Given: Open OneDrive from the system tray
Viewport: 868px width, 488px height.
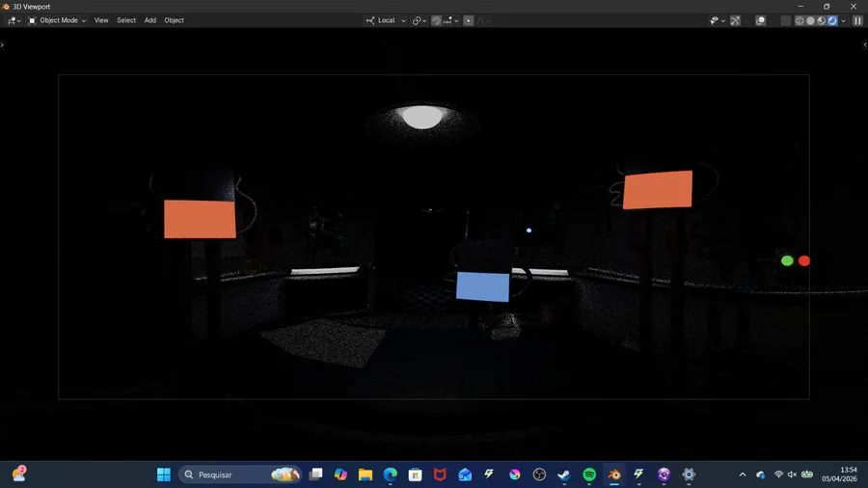Looking at the screenshot, I should (761, 474).
